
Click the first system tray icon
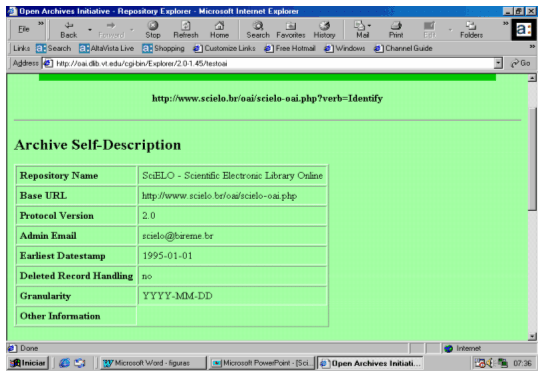[480, 363]
